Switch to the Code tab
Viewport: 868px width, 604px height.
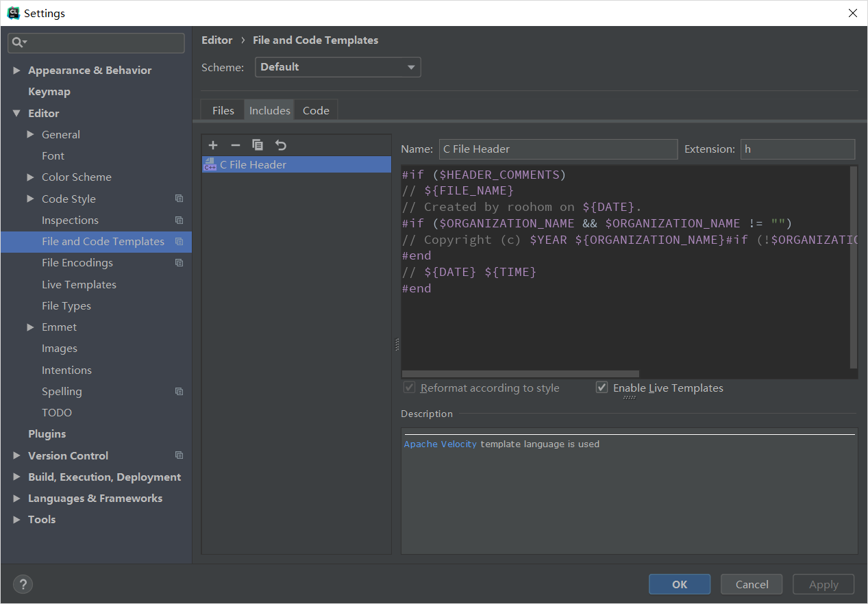316,110
